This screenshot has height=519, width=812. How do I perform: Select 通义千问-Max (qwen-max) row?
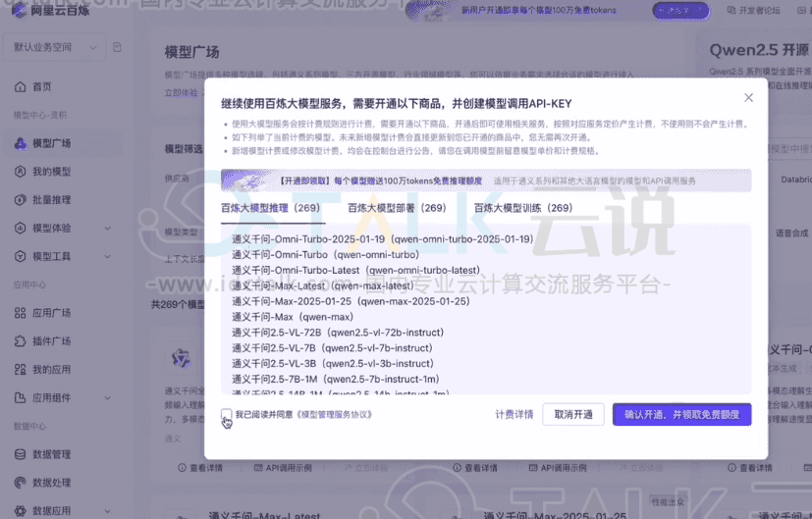pyautogui.click(x=293, y=317)
